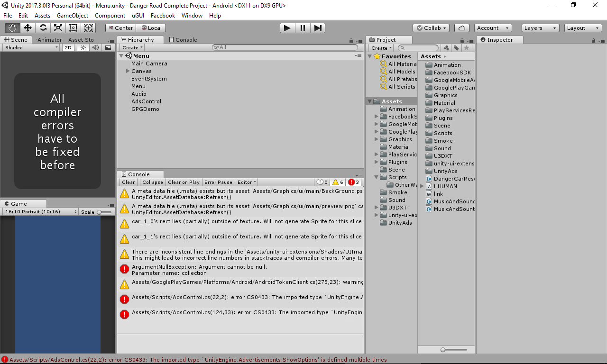
Task: Open the cloud services icon
Action: (x=461, y=28)
